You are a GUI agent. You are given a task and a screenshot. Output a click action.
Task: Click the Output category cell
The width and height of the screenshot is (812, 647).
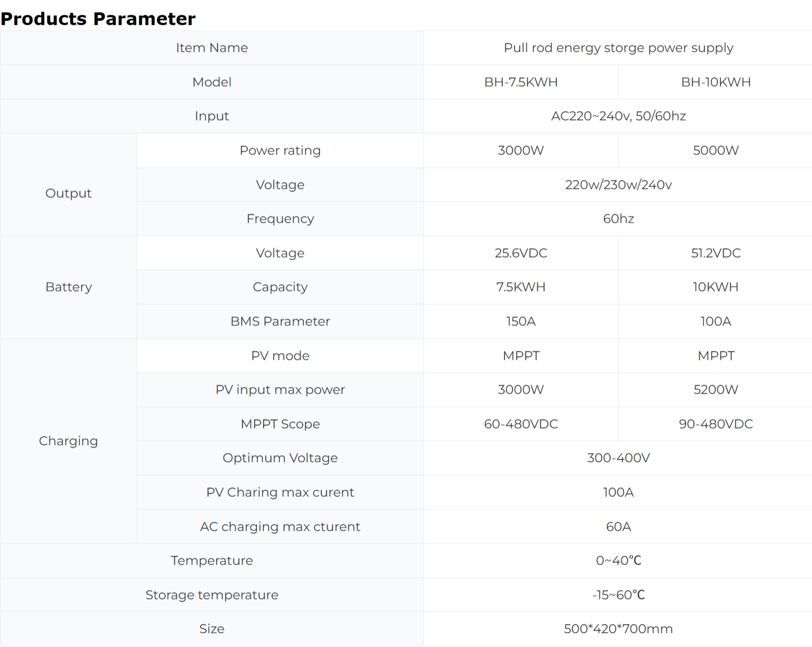click(68, 193)
